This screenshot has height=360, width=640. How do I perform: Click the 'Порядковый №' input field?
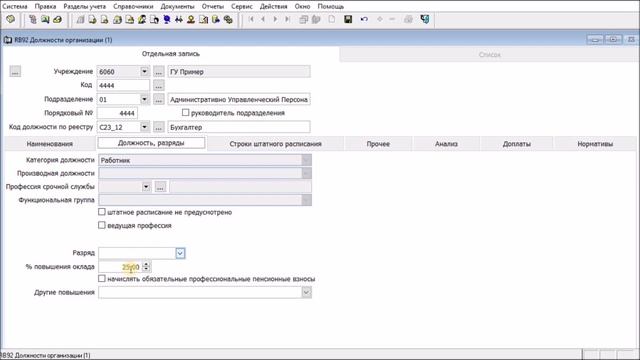(x=117, y=113)
